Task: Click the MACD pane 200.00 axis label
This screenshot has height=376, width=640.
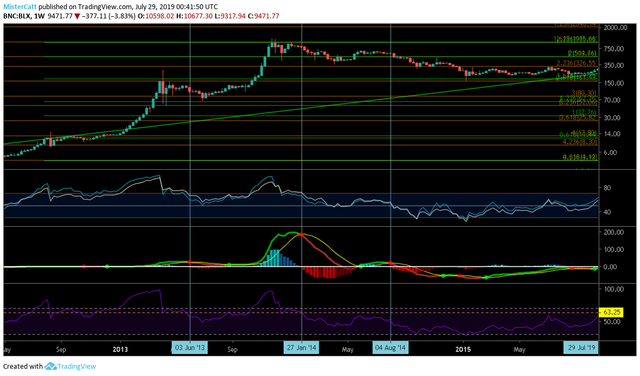Action: coord(613,232)
